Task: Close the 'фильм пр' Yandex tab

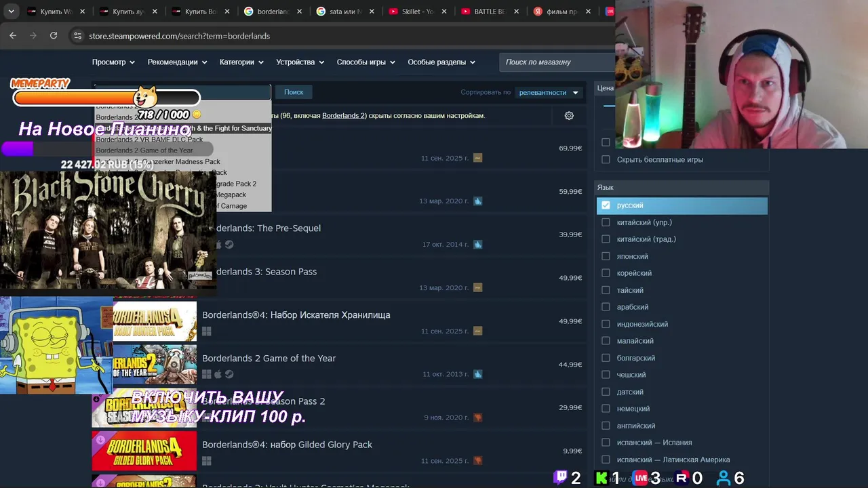Action: click(x=589, y=12)
